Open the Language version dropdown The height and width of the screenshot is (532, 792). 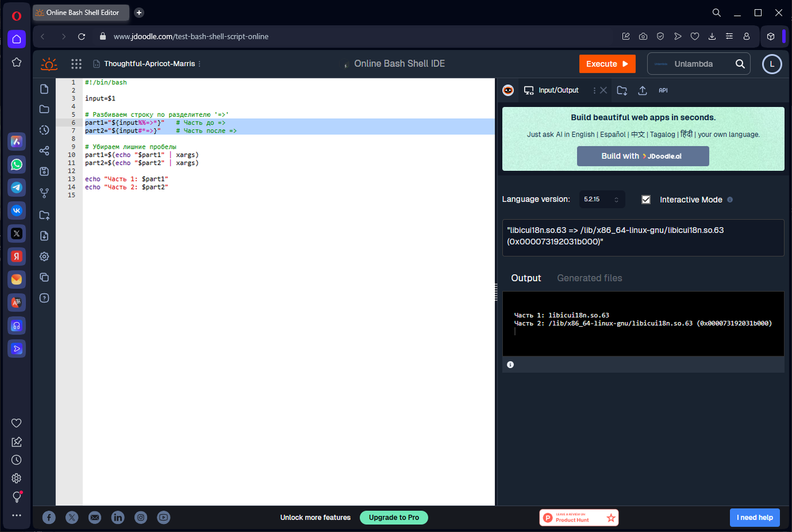[601, 199]
